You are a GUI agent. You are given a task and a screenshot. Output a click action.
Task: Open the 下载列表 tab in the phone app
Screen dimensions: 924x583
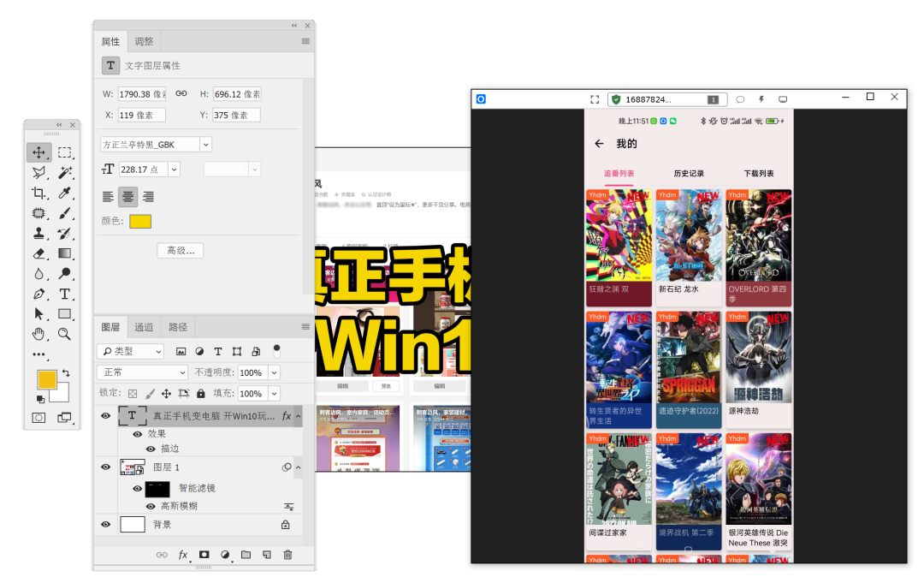point(758,173)
